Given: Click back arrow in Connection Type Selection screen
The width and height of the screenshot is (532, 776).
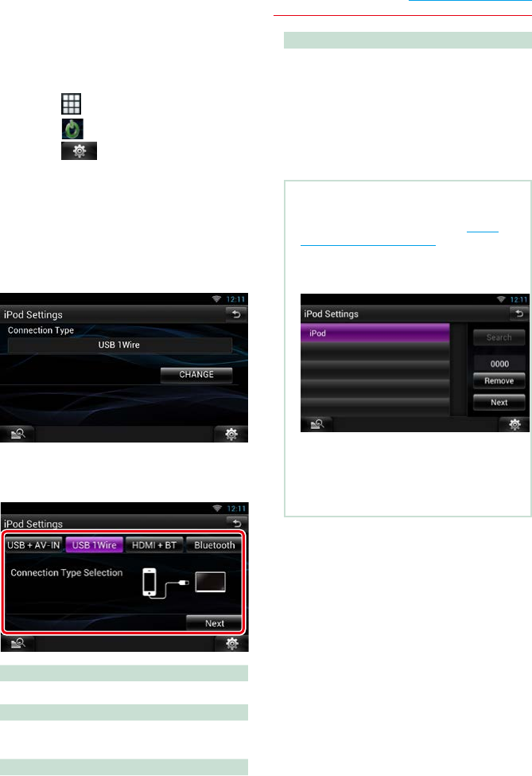Looking at the screenshot, I should click(x=237, y=523).
